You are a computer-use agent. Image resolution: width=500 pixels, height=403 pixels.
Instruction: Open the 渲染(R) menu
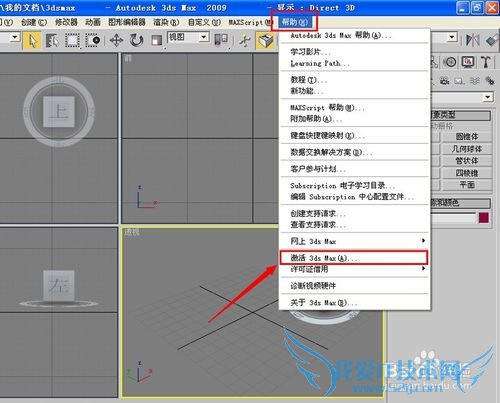[x=166, y=22]
